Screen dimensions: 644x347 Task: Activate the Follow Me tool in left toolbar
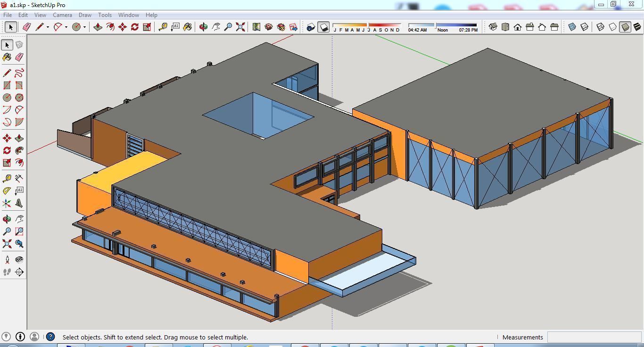tap(19, 150)
